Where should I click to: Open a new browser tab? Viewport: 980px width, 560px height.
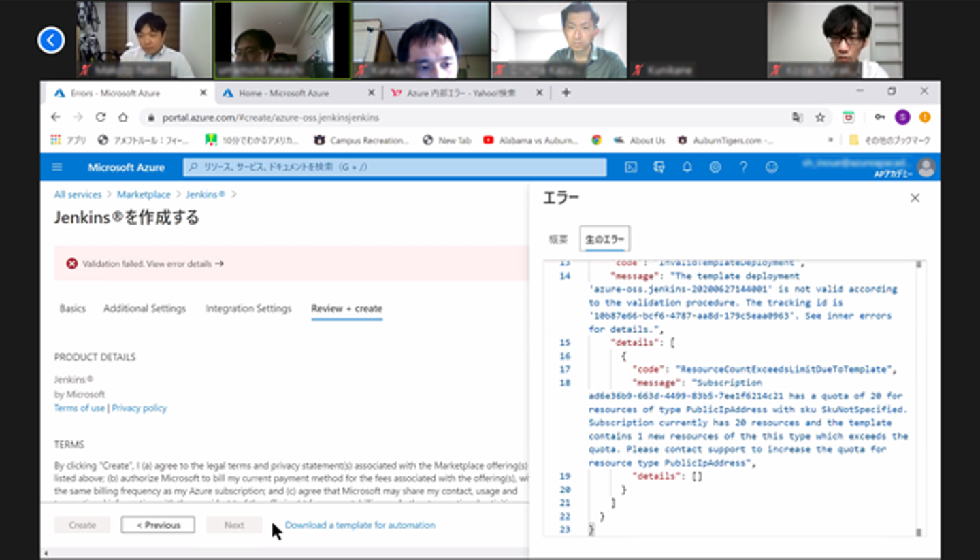click(x=566, y=93)
